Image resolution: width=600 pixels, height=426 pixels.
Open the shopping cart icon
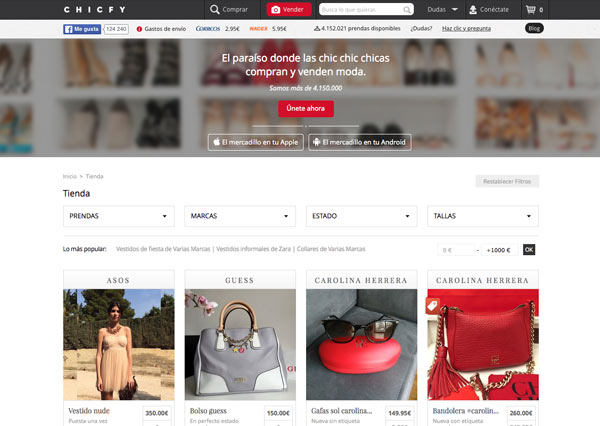pos(530,10)
